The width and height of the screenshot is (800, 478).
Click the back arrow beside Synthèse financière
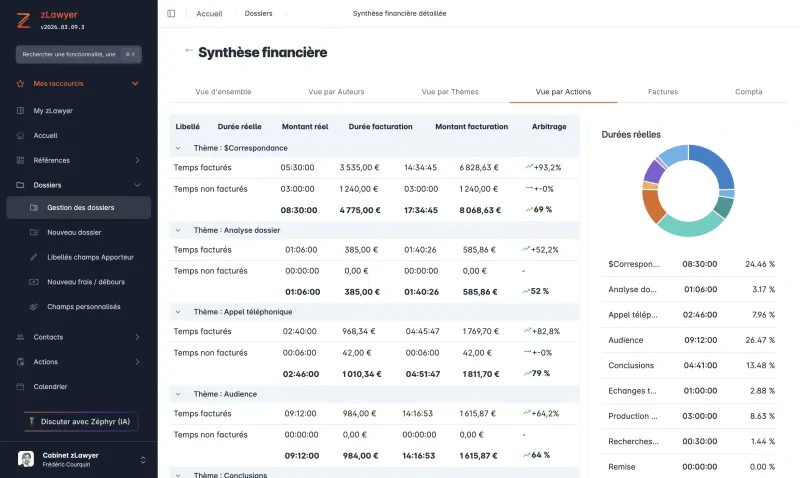(x=189, y=51)
